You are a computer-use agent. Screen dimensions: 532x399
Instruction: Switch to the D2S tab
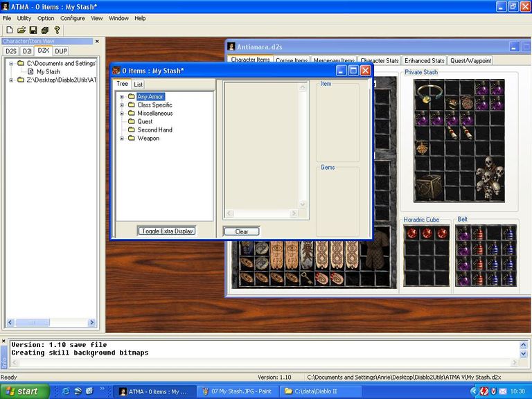tap(11, 51)
